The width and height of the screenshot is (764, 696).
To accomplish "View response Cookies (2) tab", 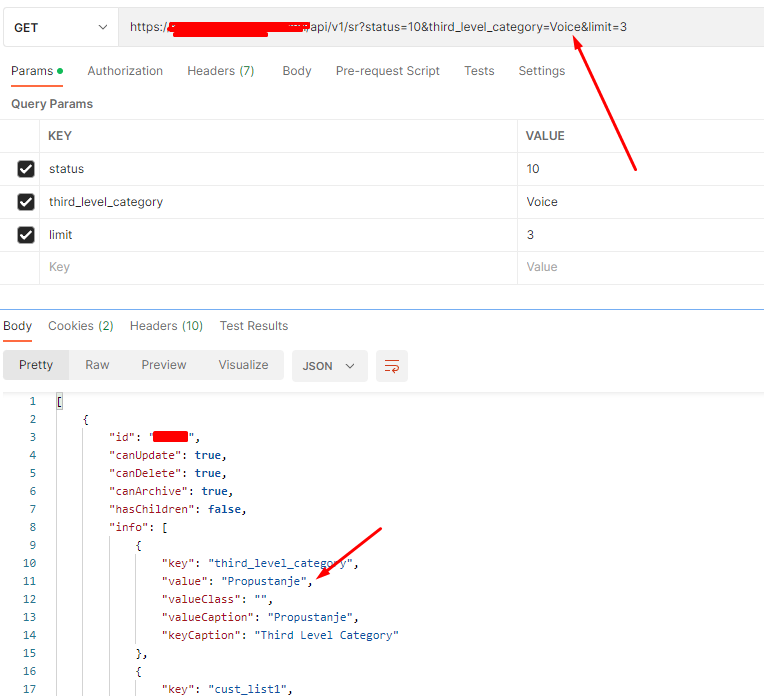I will (x=80, y=326).
